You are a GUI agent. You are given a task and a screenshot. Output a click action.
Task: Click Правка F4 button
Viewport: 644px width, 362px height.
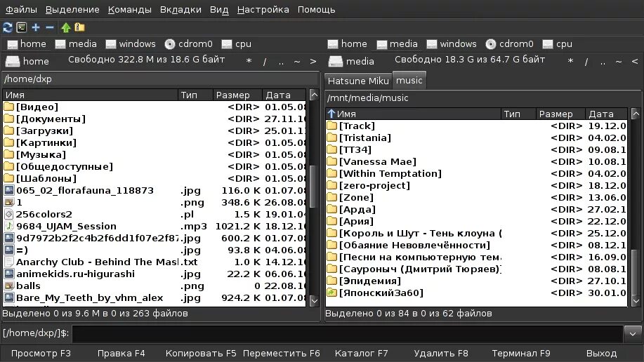pos(121,354)
